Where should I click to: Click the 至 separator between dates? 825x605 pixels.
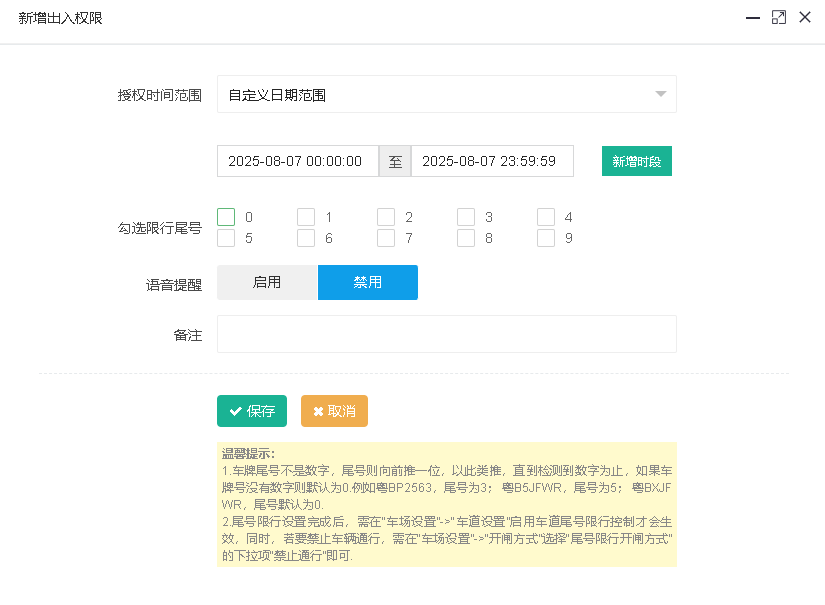[x=395, y=161]
